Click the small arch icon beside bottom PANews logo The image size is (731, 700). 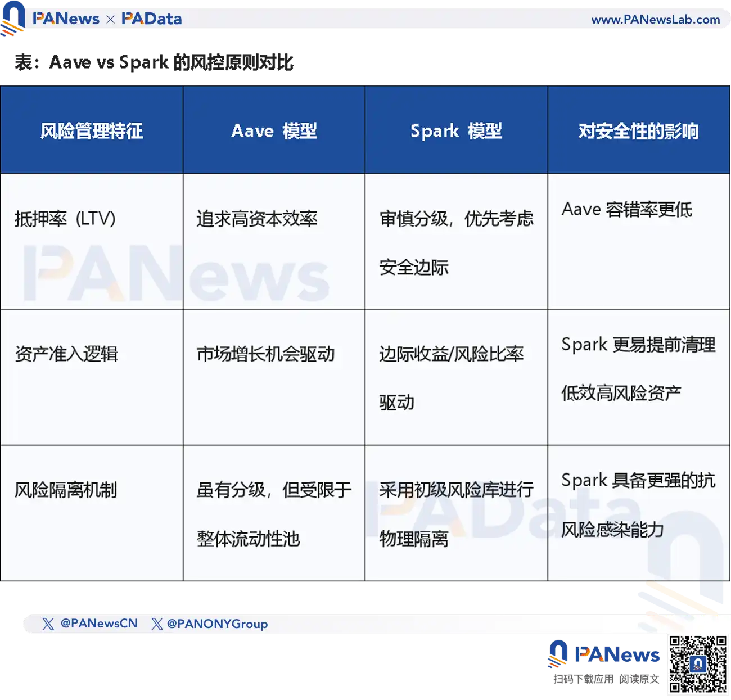[557, 654]
